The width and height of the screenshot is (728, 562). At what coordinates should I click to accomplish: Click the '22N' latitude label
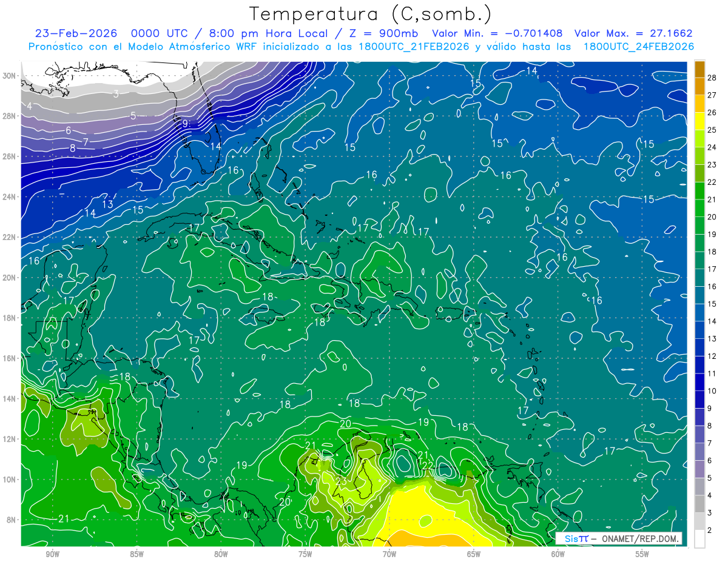[x=9, y=237]
